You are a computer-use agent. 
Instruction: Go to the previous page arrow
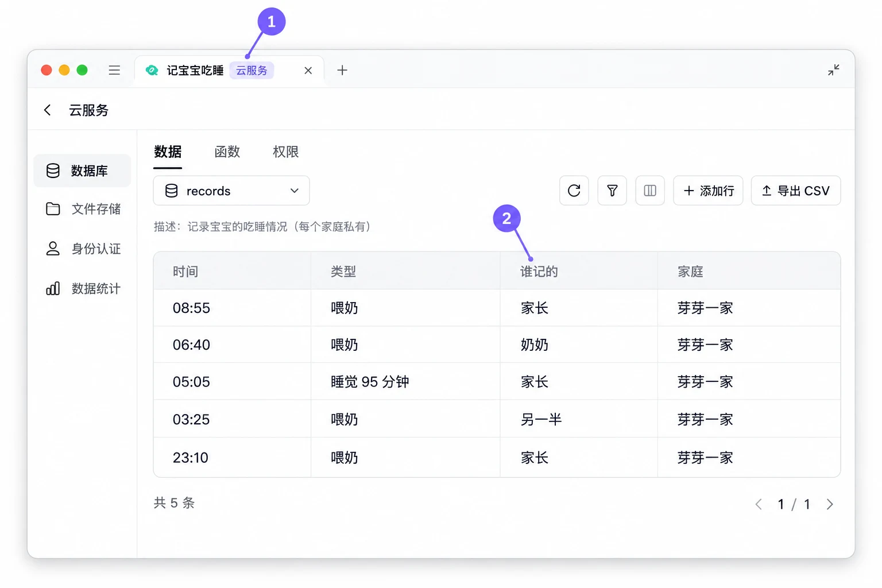coord(759,504)
